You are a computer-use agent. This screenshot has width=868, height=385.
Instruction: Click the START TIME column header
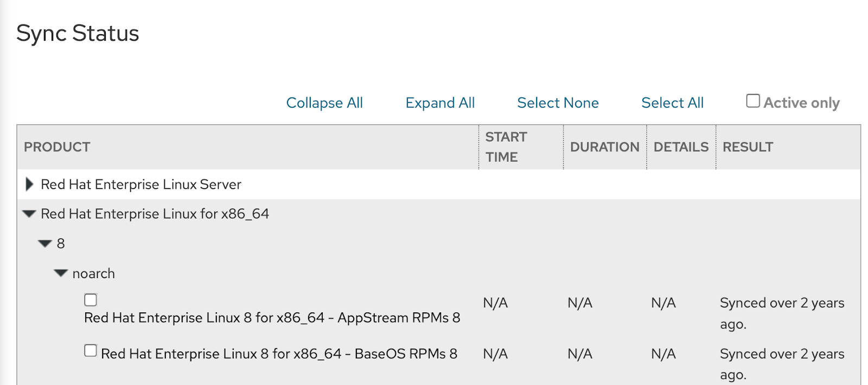[x=506, y=147]
